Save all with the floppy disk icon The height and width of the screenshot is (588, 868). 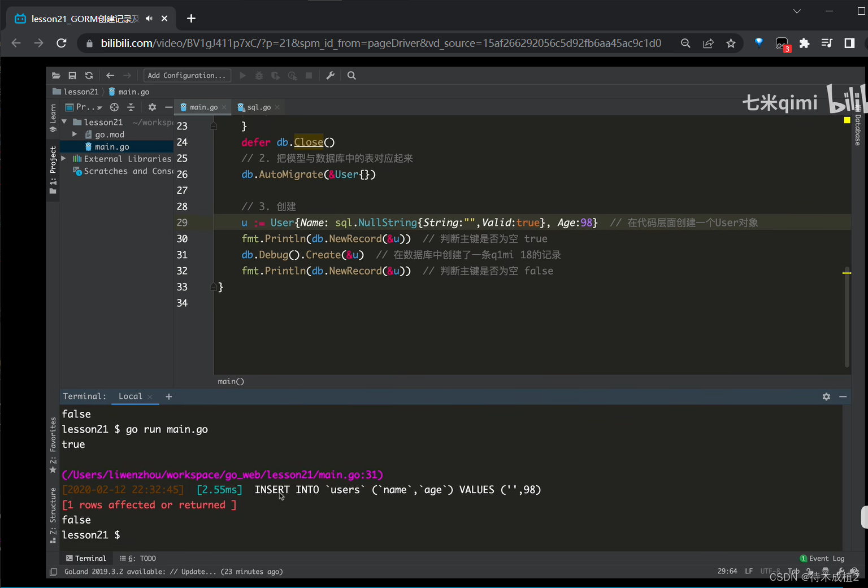[x=72, y=76]
